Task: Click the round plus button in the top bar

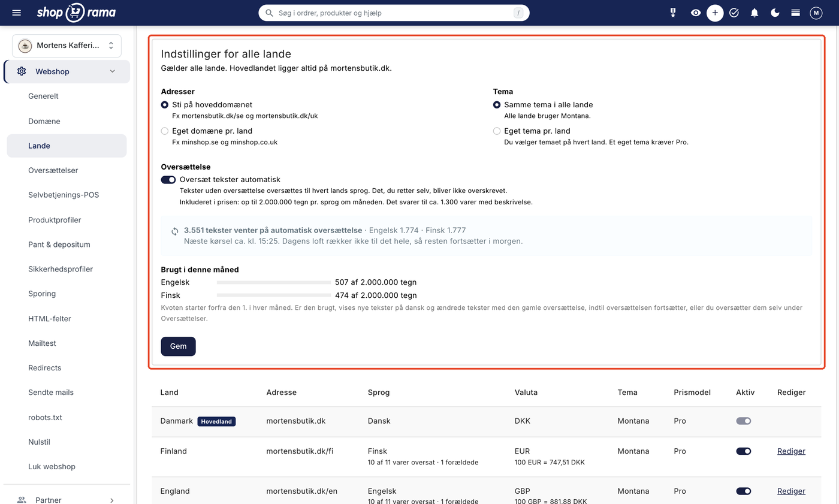Action: click(x=715, y=13)
